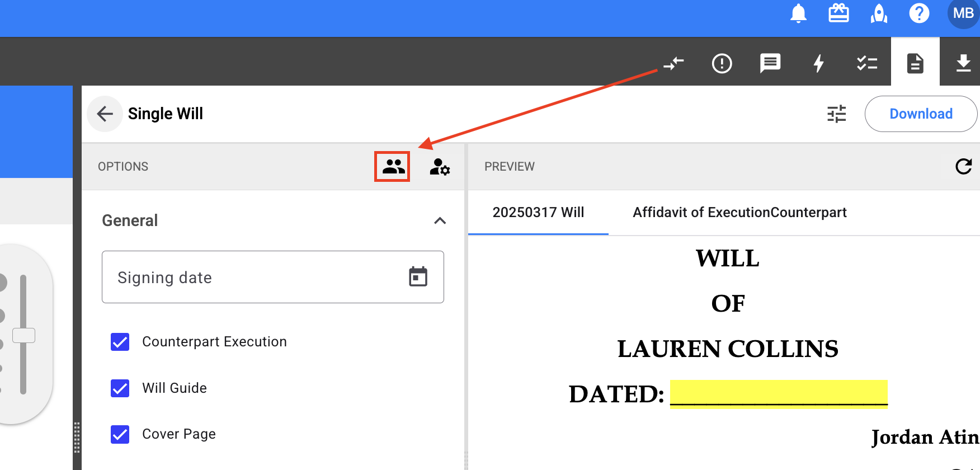Image resolution: width=980 pixels, height=470 pixels.
Task: Refresh the document preview
Action: [963, 166]
